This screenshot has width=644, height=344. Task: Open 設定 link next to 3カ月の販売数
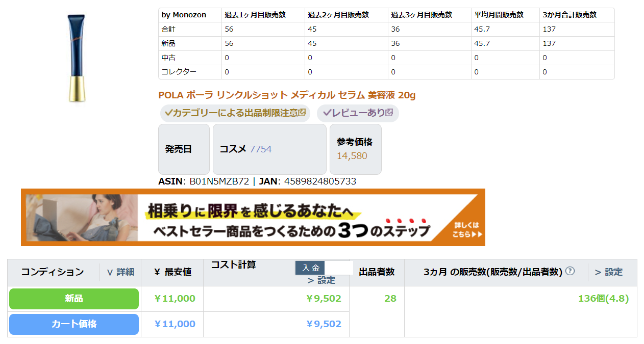[x=609, y=272]
